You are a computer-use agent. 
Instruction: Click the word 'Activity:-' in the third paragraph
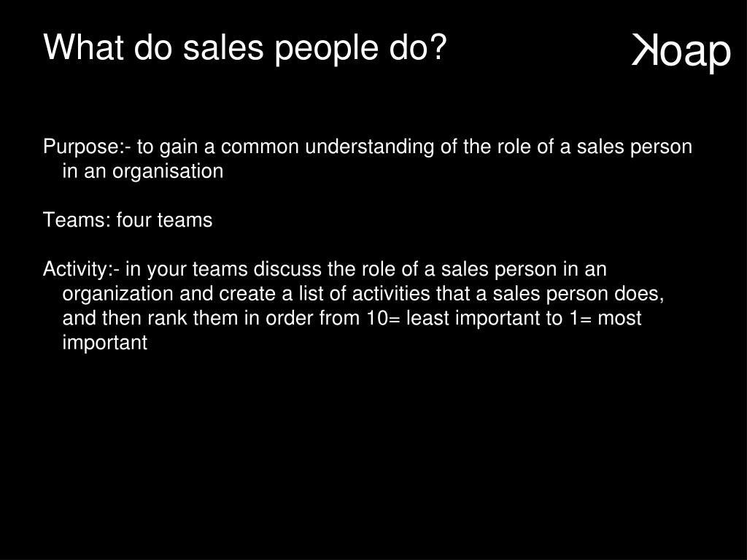[x=81, y=271]
